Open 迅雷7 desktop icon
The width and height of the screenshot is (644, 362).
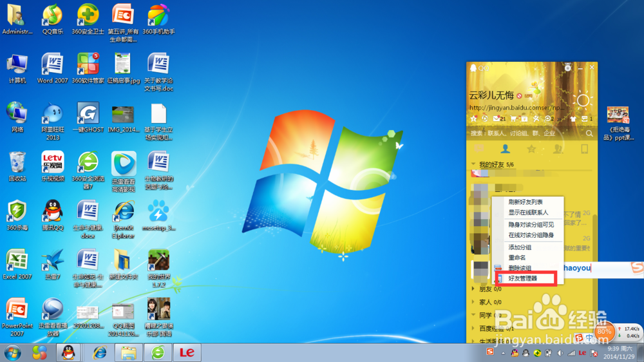pos(53,264)
